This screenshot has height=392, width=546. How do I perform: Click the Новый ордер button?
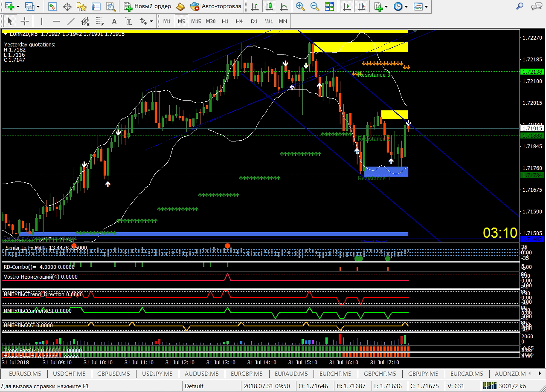click(x=148, y=6)
